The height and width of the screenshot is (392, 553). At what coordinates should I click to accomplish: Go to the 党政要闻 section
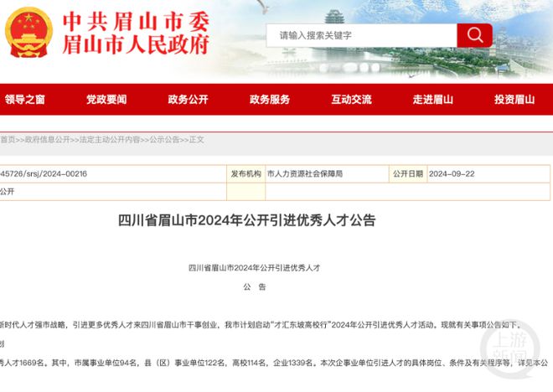coord(106,99)
